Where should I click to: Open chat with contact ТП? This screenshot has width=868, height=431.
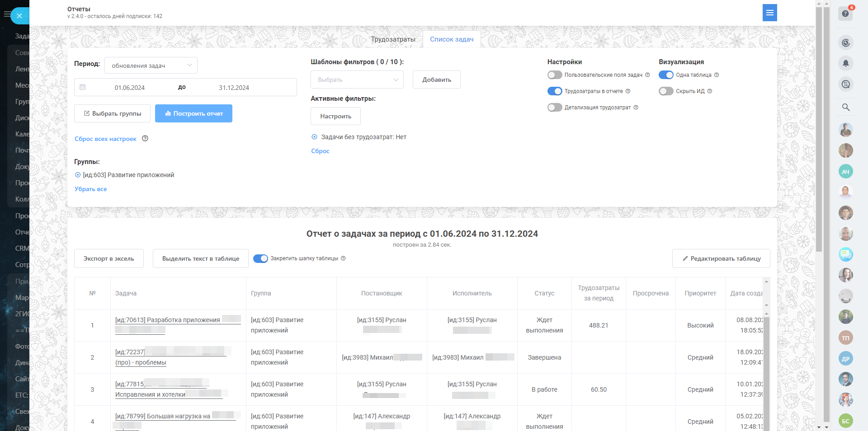click(x=846, y=337)
